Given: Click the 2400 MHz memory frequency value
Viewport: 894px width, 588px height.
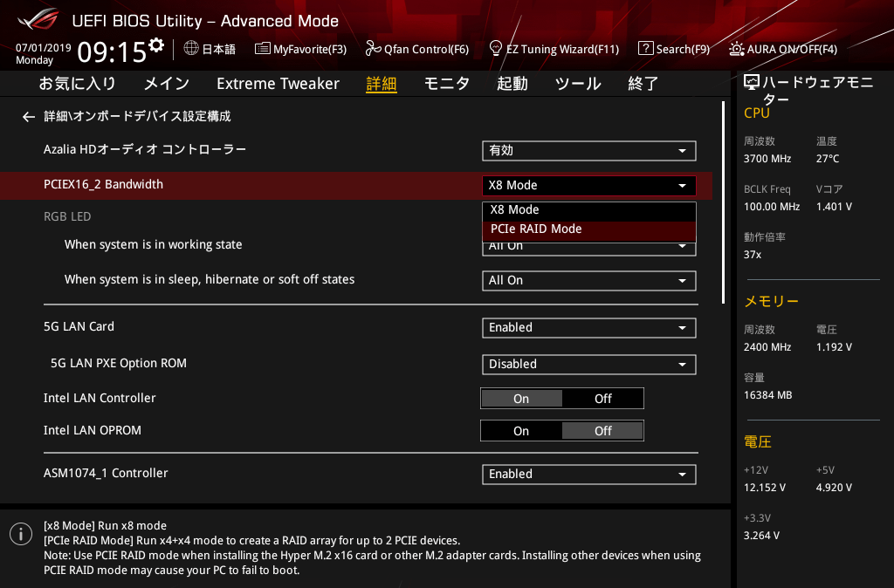Looking at the screenshot, I should tap(767, 347).
